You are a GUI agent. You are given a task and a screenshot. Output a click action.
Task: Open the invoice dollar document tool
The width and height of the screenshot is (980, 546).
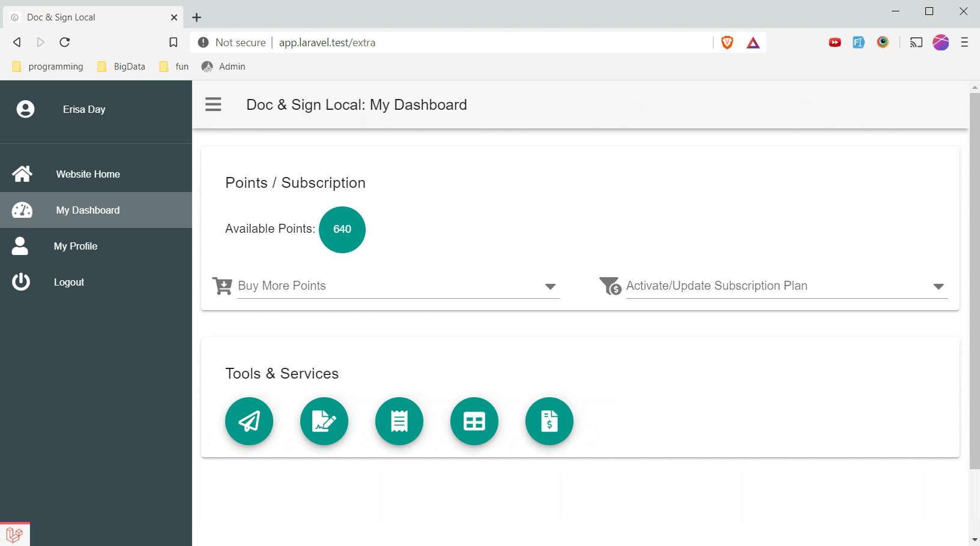(x=549, y=421)
